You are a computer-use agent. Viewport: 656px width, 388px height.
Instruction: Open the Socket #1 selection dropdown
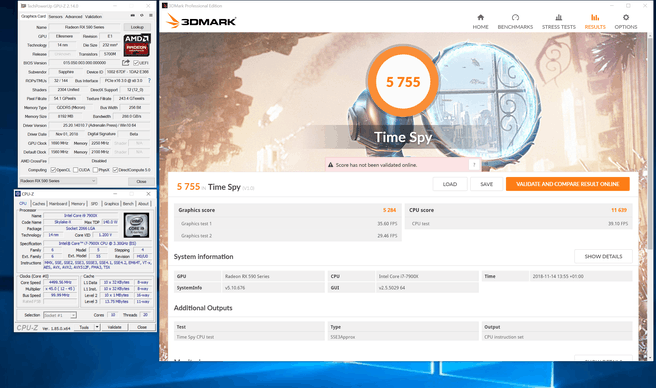click(59, 315)
